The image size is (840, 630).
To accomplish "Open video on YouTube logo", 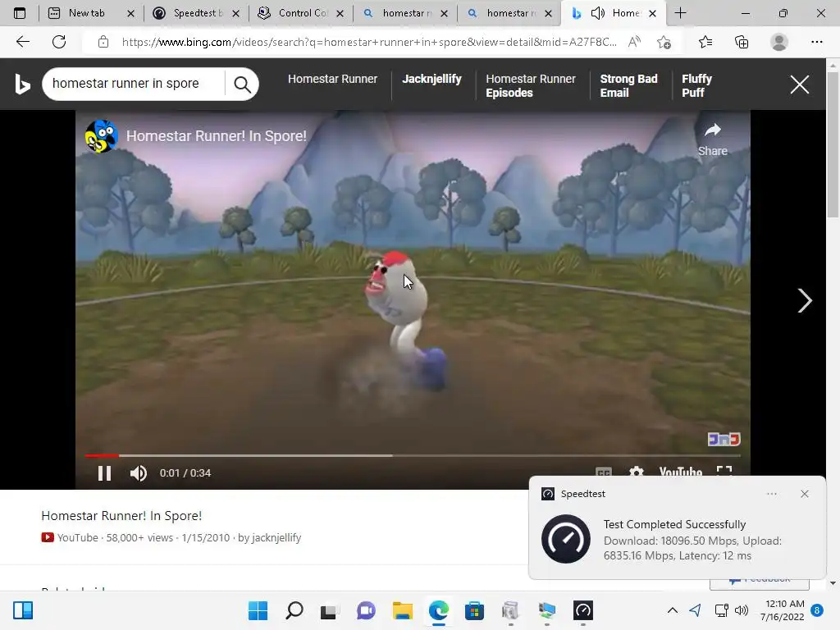I will point(680,472).
